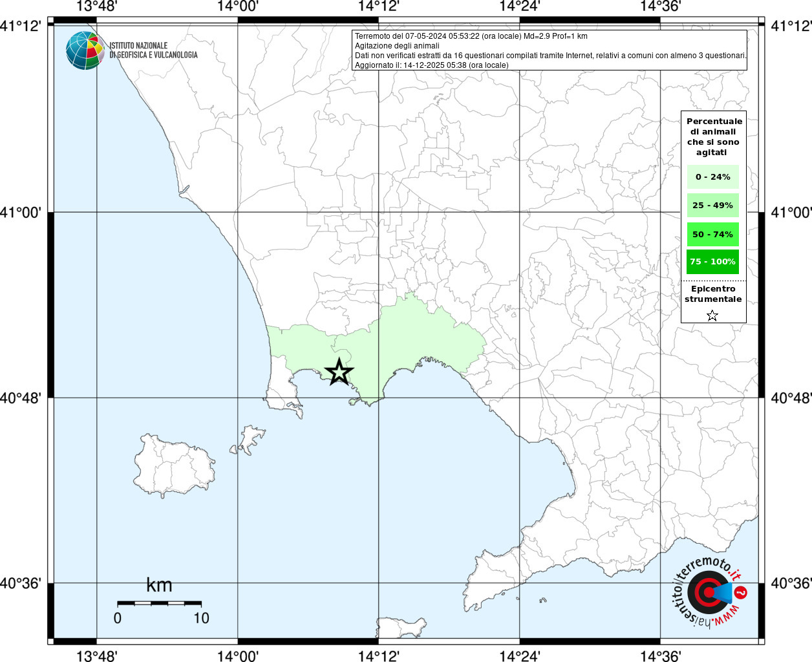Click the epicenter star on the map
This screenshot has height=662, width=812.
coord(339,372)
